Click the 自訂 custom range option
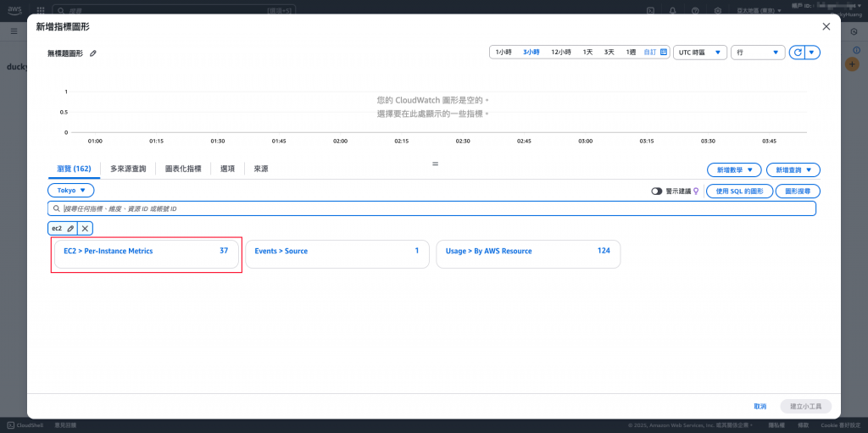Viewport: 868px width, 433px height. click(x=650, y=52)
